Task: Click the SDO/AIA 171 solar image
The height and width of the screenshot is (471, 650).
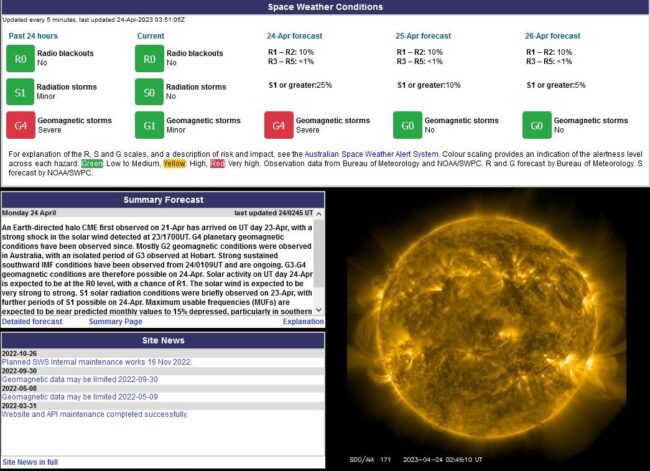Action: 488,330
